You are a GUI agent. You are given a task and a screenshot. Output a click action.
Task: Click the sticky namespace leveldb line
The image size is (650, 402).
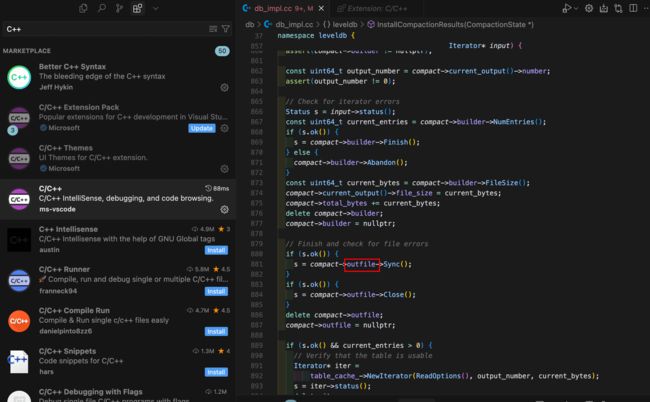(x=316, y=36)
